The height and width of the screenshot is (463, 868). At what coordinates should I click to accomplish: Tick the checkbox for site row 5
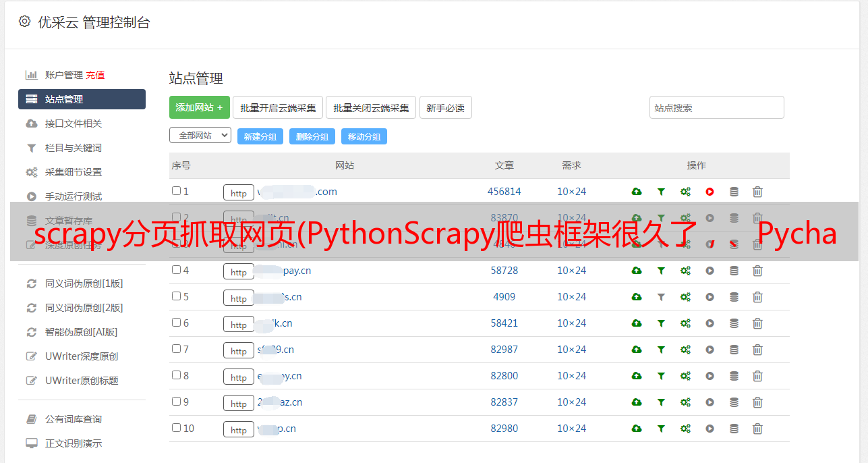coord(176,296)
